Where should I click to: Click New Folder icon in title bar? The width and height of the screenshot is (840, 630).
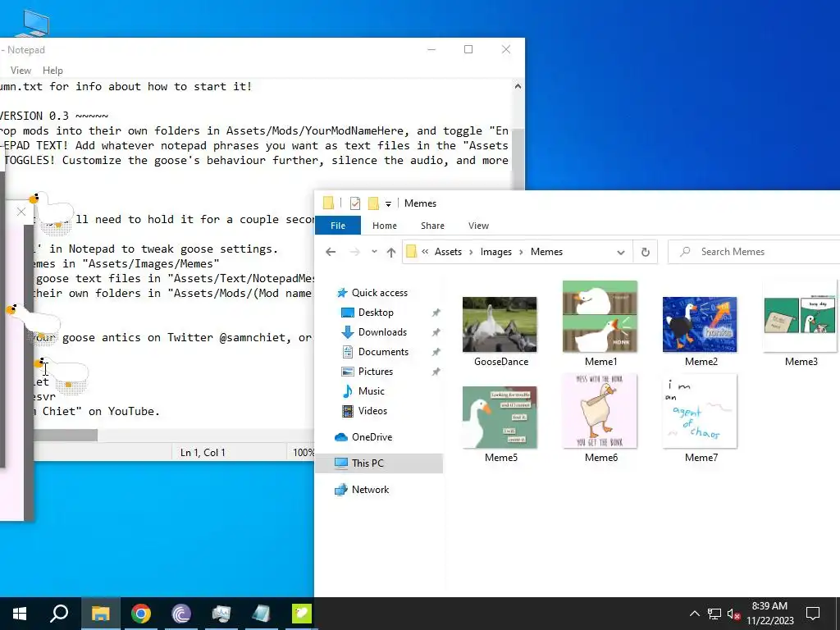coord(373,203)
